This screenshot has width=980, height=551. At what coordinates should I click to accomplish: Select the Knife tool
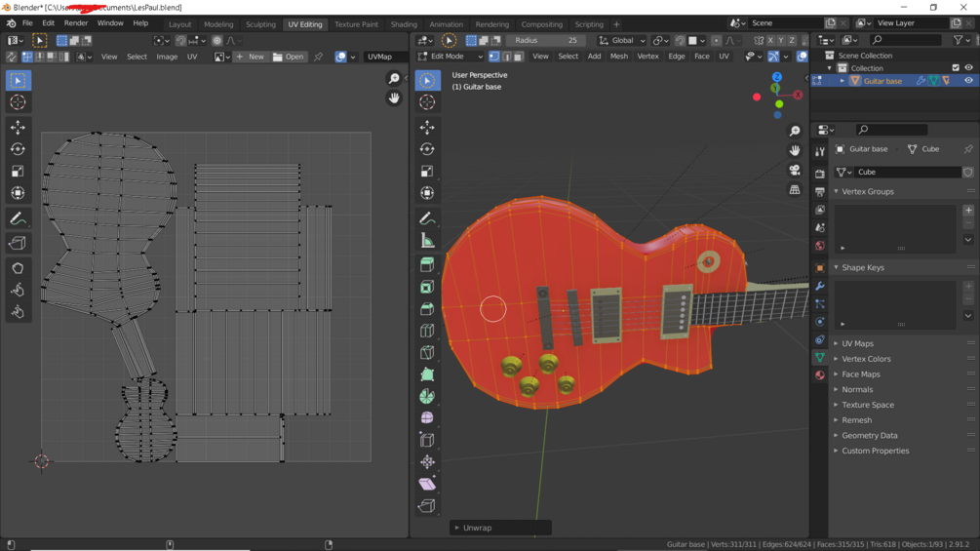pyautogui.click(x=427, y=352)
